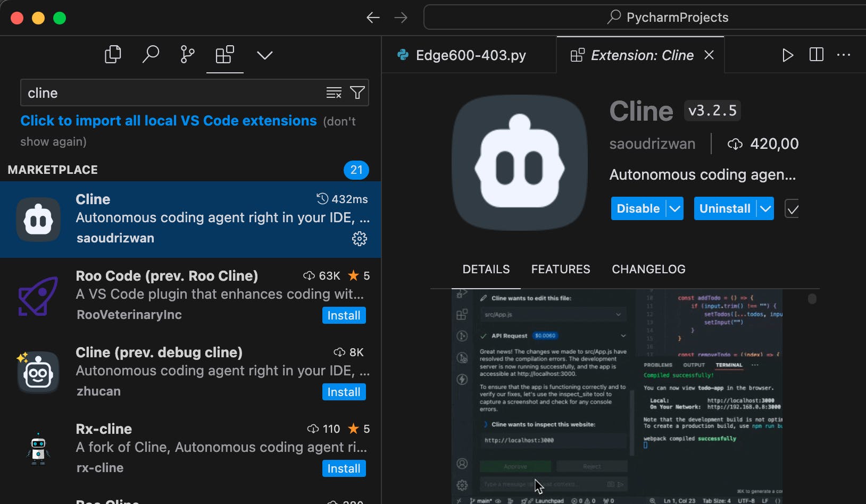
Task: Toggle the checkbox next to Uninstall
Action: pyautogui.click(x=792, y=209)
